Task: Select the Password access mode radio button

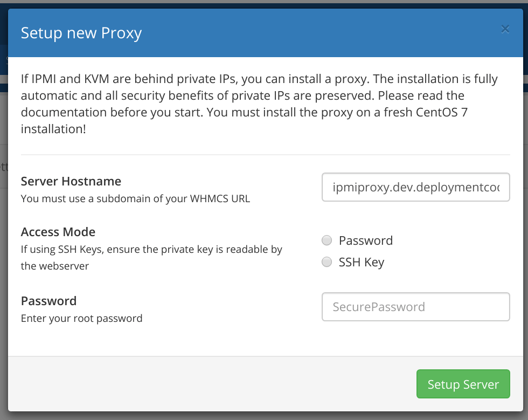Action: [x=326, y=240]
